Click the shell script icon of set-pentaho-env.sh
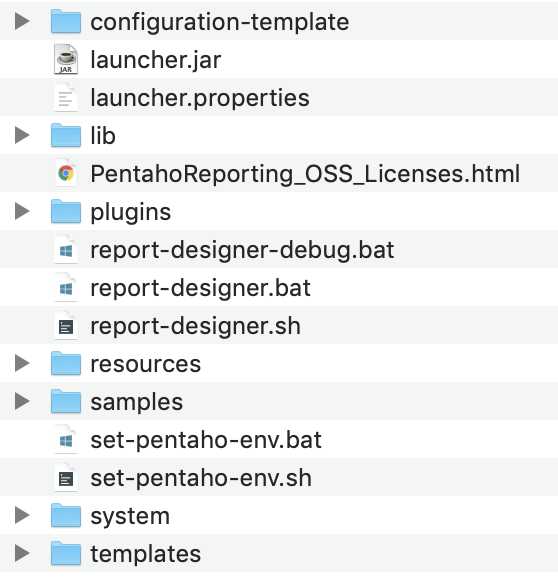558x584 pixels. pos(66,478)
